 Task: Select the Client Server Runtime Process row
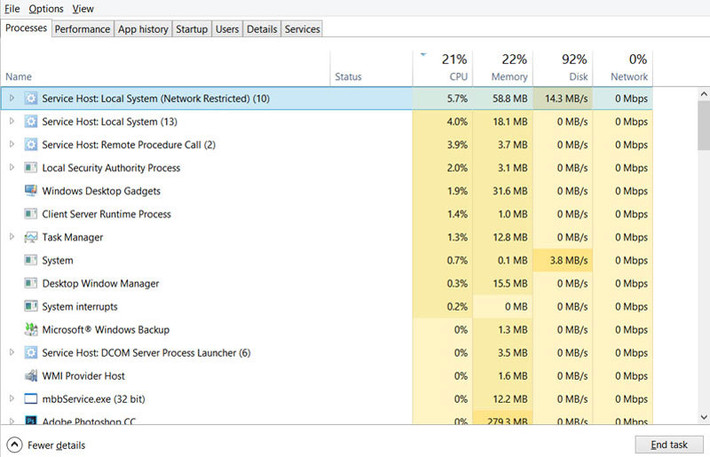[327, 214]
